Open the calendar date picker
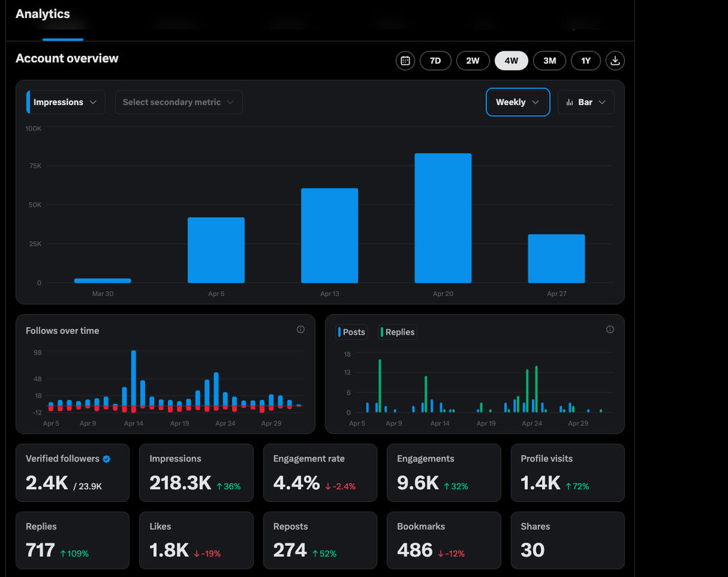Viewport: 728px width, 577px height. coord(405,60)
